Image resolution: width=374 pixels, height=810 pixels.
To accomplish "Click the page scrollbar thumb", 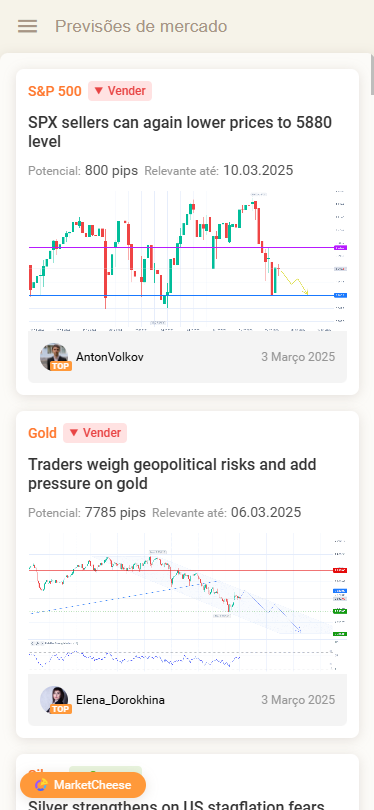I will (372, 75).
